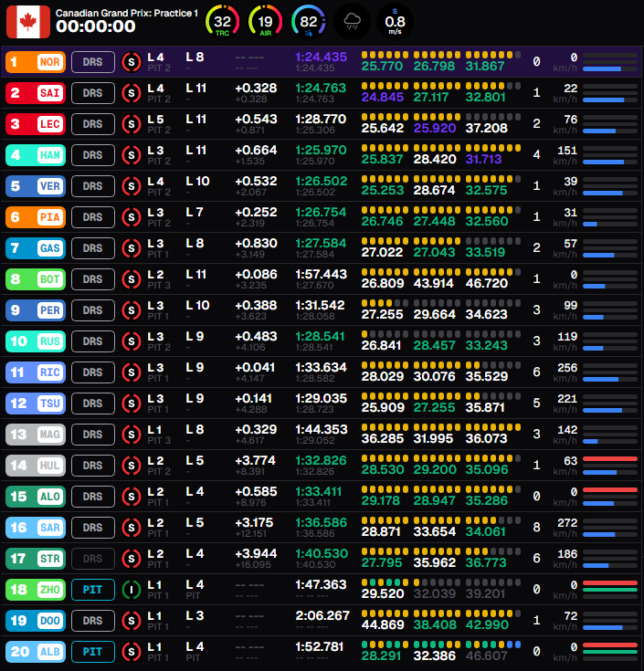
Task: Click the soft tyre icon in ALO row
Action: [x=132, y=497]
